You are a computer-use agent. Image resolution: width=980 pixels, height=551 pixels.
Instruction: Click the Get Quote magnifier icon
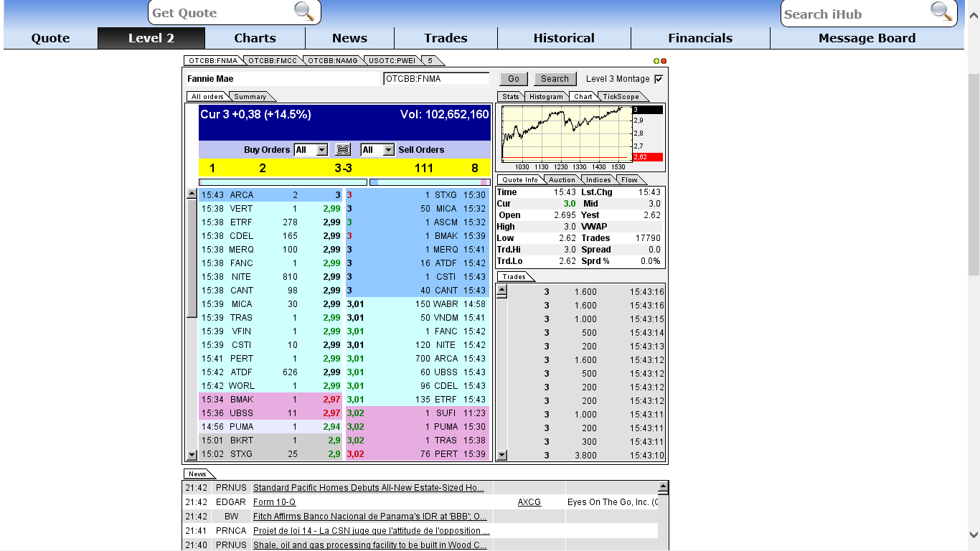click(304, 11)
